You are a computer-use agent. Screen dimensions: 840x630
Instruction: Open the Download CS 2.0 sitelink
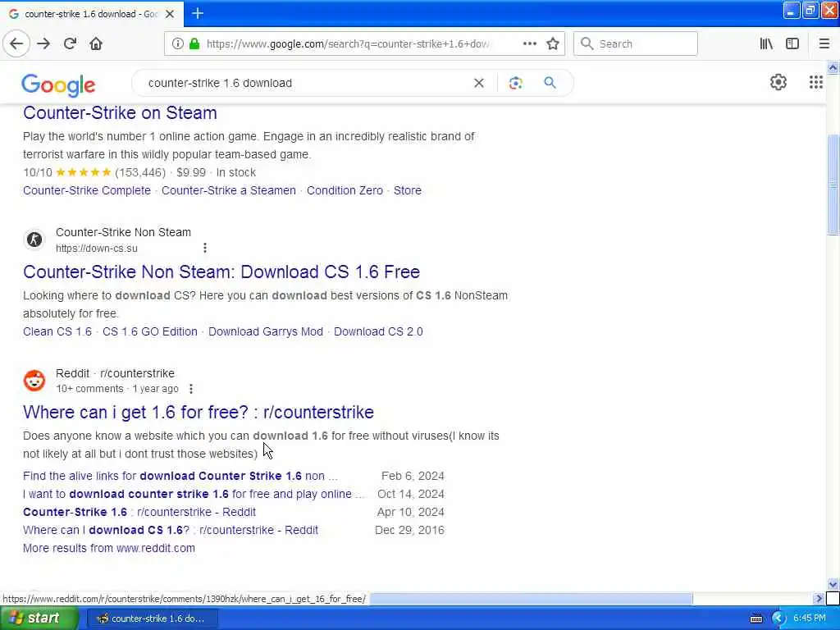pyautogui.click(x=378, y=331)
